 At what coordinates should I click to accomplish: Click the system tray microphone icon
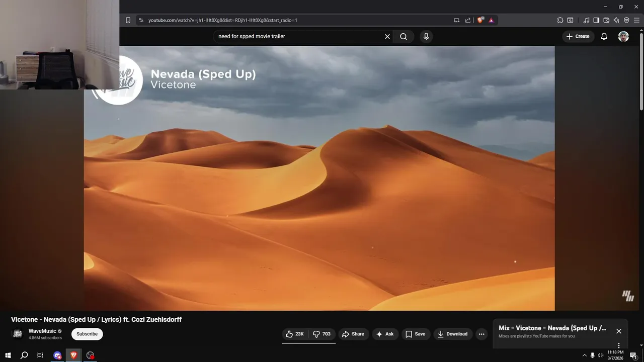pyautogui.click(x=592, y=355)
